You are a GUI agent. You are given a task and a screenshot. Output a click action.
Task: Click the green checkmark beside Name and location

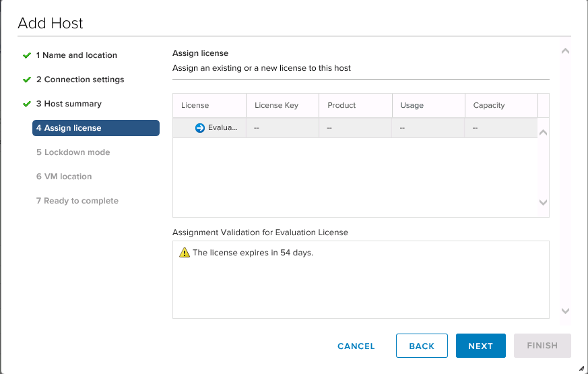click(x=27, y=55)
